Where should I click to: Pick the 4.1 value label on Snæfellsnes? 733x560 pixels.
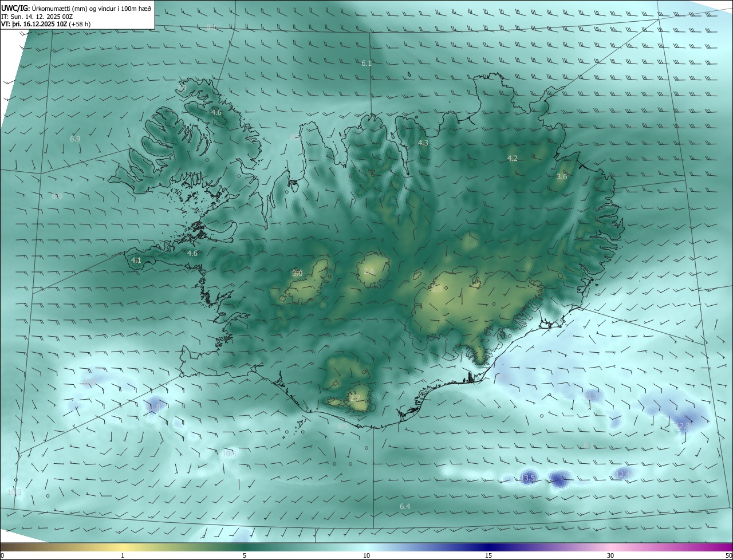136,261
